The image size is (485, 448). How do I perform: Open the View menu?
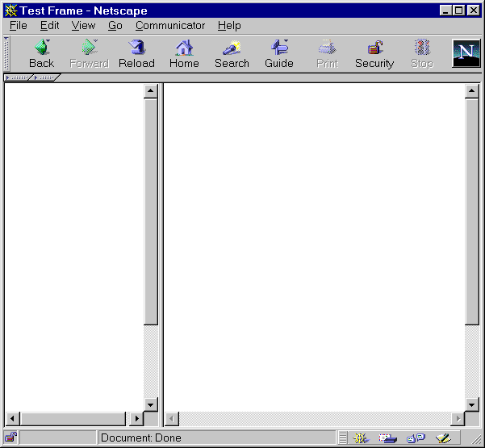coord(83,26)
